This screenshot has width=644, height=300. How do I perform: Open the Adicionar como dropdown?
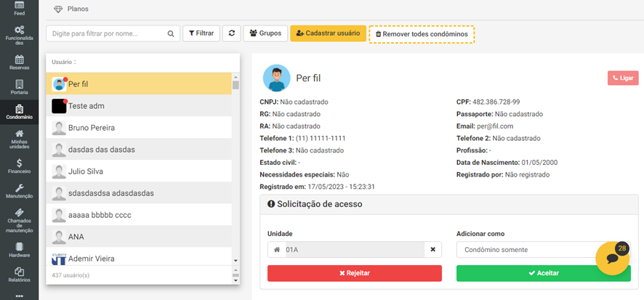[x=544, y=250]
